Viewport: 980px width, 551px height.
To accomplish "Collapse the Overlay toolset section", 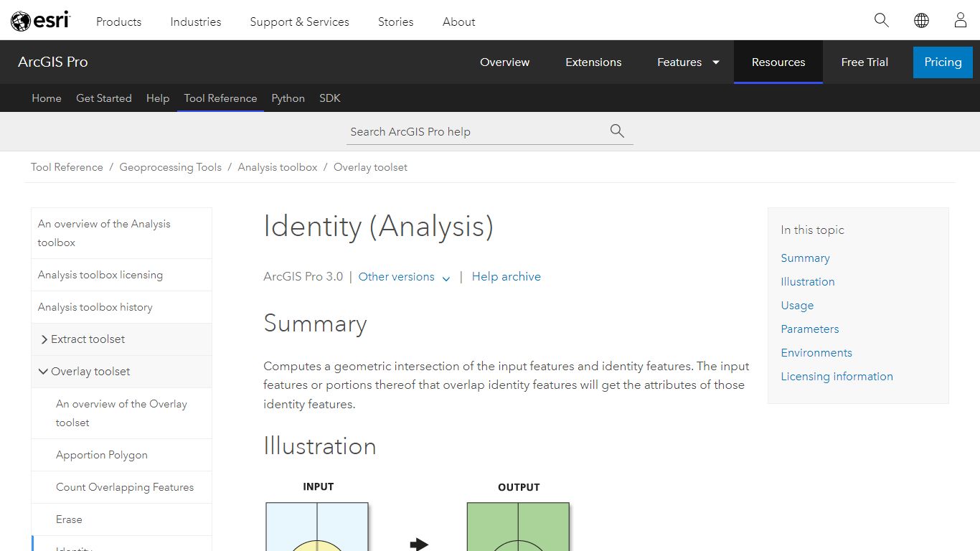I will (x=121, y=372).
